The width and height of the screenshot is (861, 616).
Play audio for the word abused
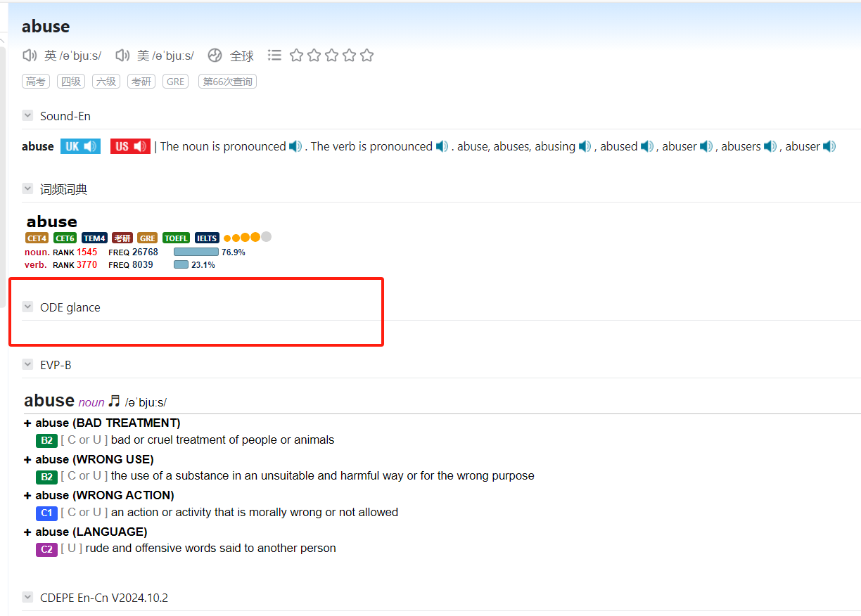click(x=646, y=146)
